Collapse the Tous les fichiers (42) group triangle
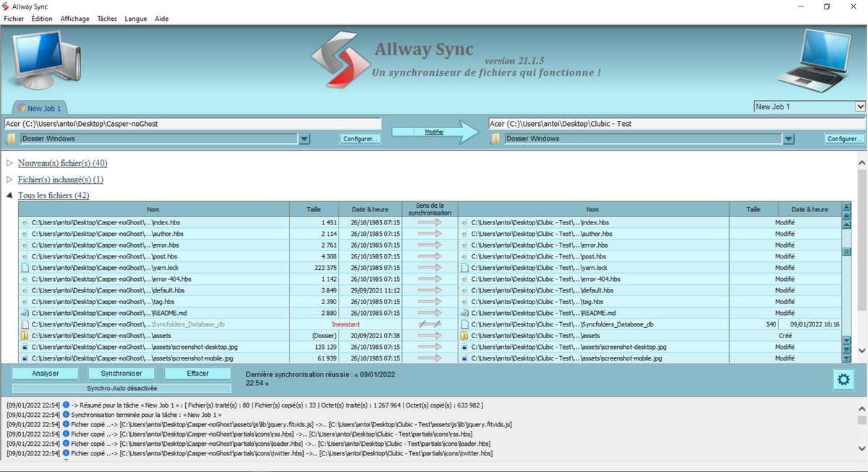This screenshot has height=472, width=868. pos(9,195)
